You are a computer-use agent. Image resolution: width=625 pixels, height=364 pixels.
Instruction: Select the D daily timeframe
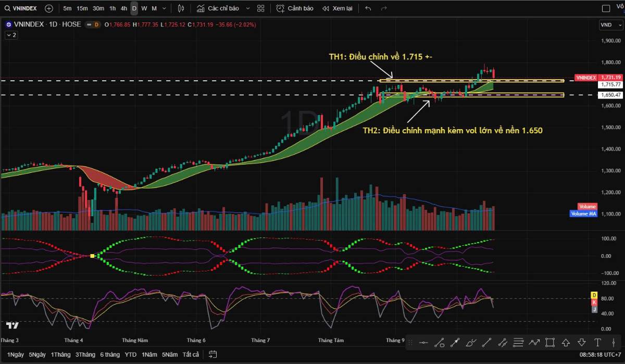pyautogui.click(x=134, y=8)
